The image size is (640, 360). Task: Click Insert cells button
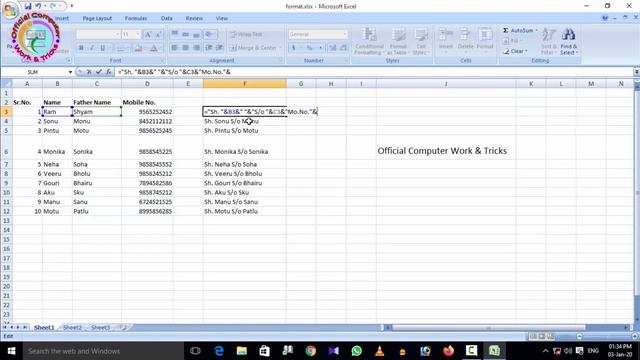coord(446,40)
